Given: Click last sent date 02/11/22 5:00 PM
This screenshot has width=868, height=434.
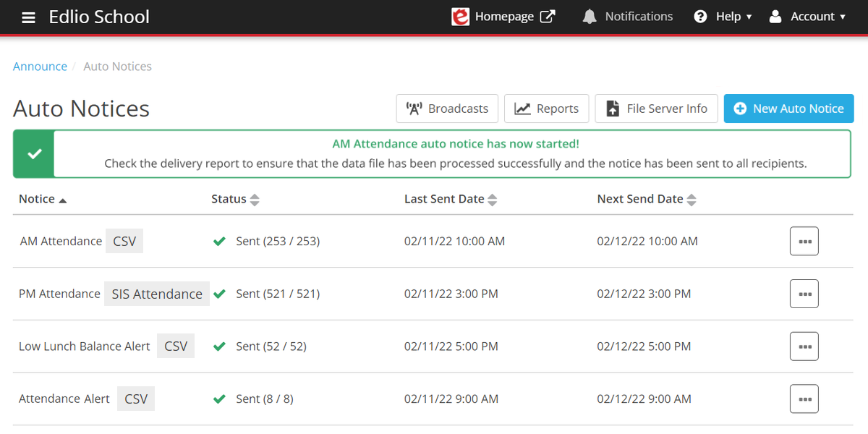Looking at the screenshot, I should 451,346.
